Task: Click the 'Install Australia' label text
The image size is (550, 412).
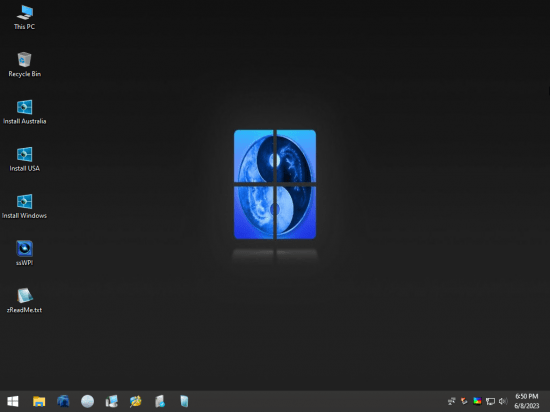Action: tap(25, 121)
